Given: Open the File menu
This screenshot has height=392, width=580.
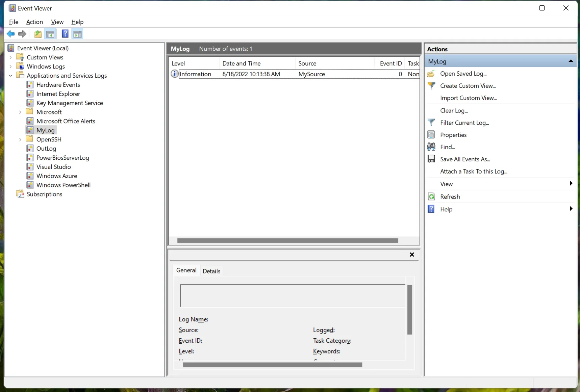Looking at the screenshot, I should (x=14, y=22).
